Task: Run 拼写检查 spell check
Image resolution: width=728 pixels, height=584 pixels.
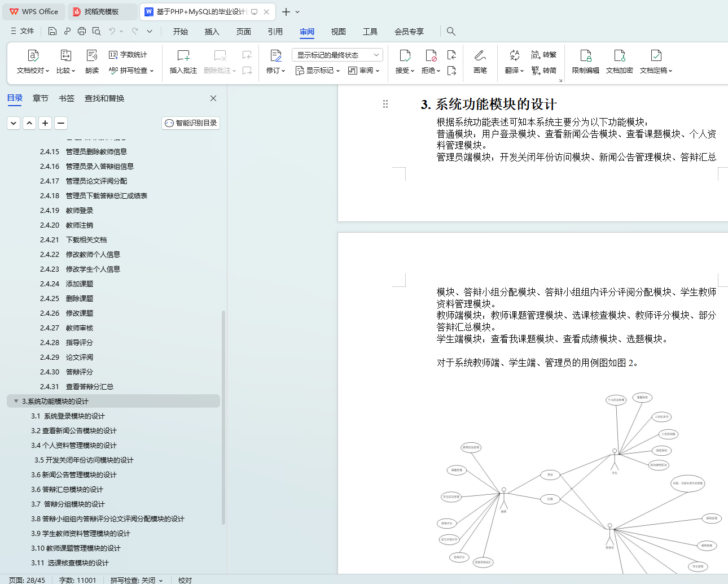Action: coord(131,71)
